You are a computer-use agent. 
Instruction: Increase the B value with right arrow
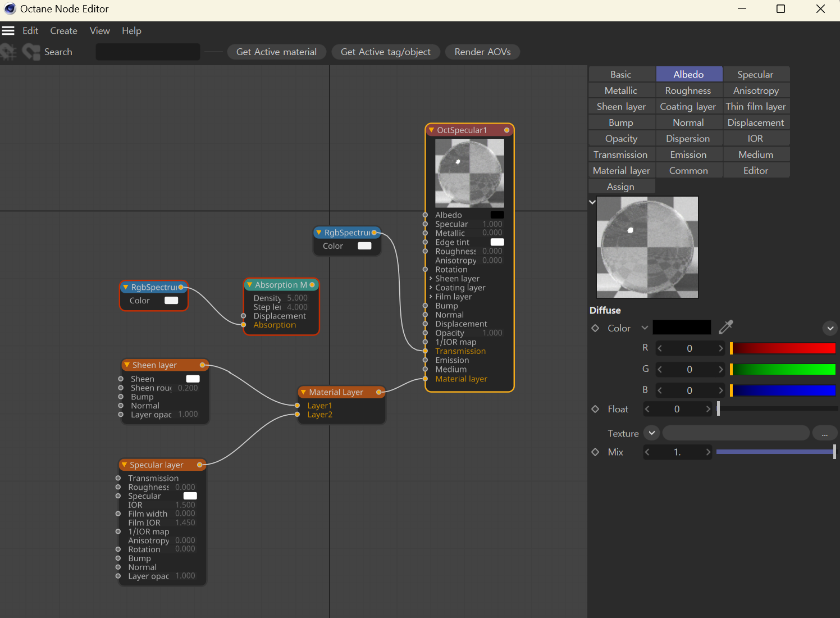(720, 390)
